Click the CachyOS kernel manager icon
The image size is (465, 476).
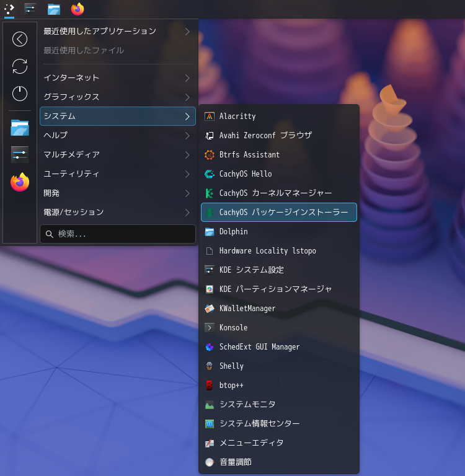(x=210, y=193)
